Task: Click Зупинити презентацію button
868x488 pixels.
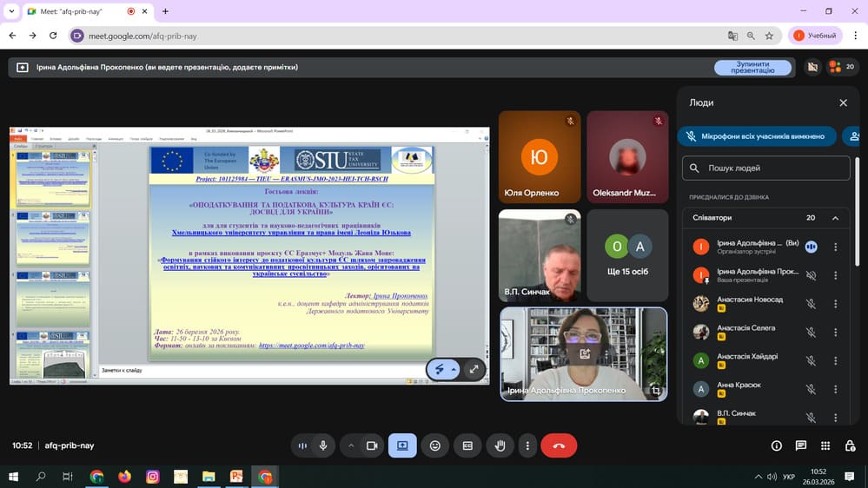Action: [x=752, y=67]
